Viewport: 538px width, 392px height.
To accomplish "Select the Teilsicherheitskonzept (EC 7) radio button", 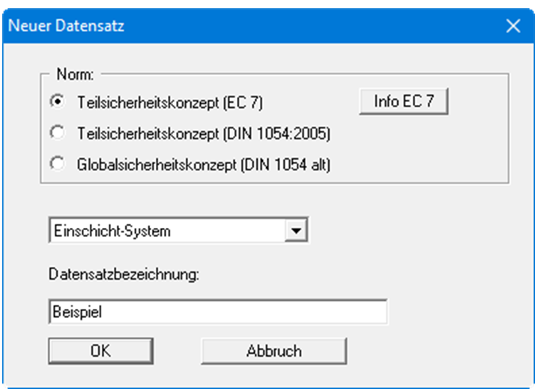I will (56, 100).
